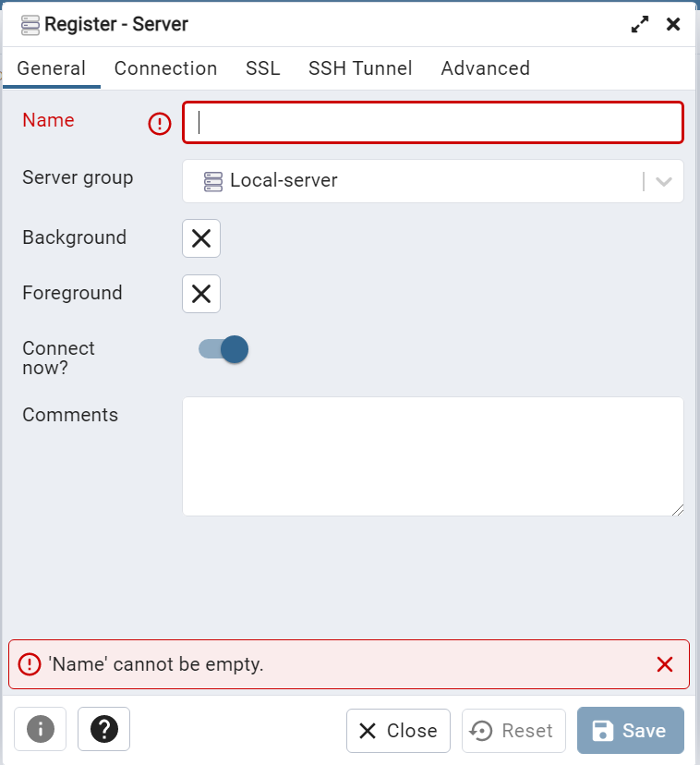The width and height of the screenshot is (700, 765).
Task: Open the object info button
Action: coord(40,729)
